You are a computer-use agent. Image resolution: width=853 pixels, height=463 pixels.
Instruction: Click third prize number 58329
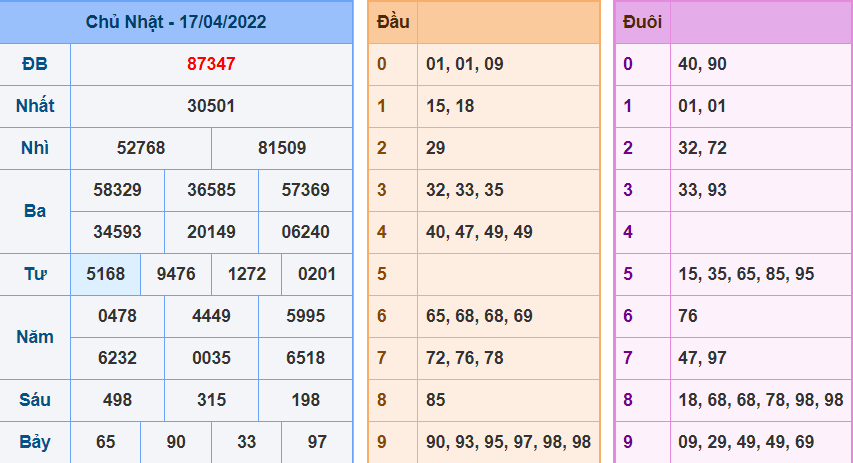point(118,190)
